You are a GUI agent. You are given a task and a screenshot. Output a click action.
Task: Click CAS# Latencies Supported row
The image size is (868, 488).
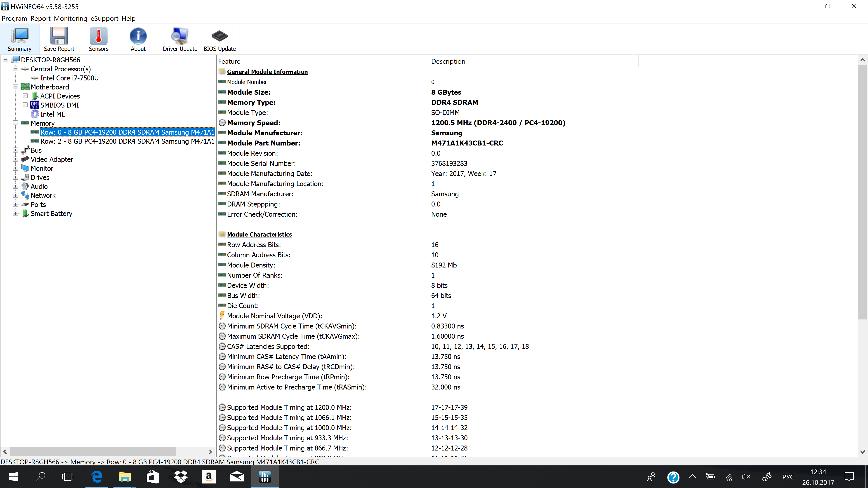point(537,346)
